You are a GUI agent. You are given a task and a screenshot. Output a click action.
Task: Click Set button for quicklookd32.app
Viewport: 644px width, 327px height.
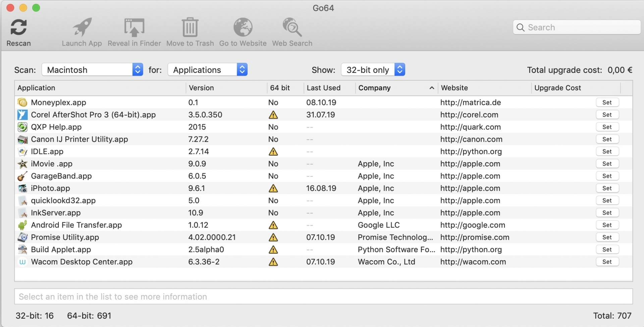pos(607,200)
